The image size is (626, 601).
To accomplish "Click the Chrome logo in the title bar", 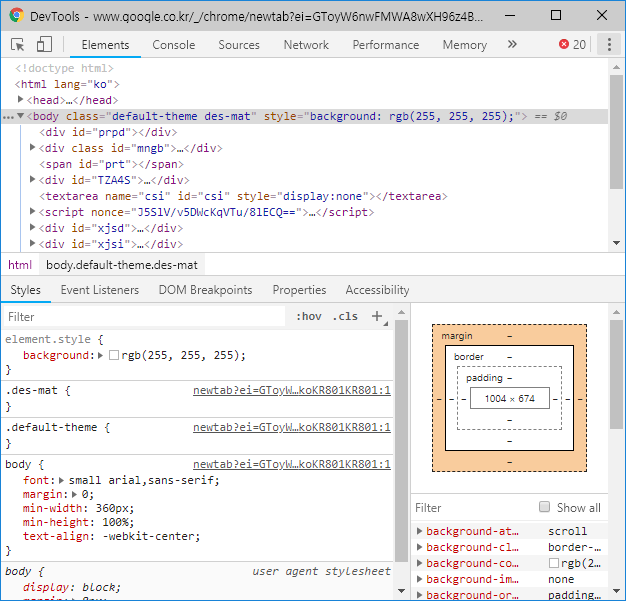I will coord(16,16).
